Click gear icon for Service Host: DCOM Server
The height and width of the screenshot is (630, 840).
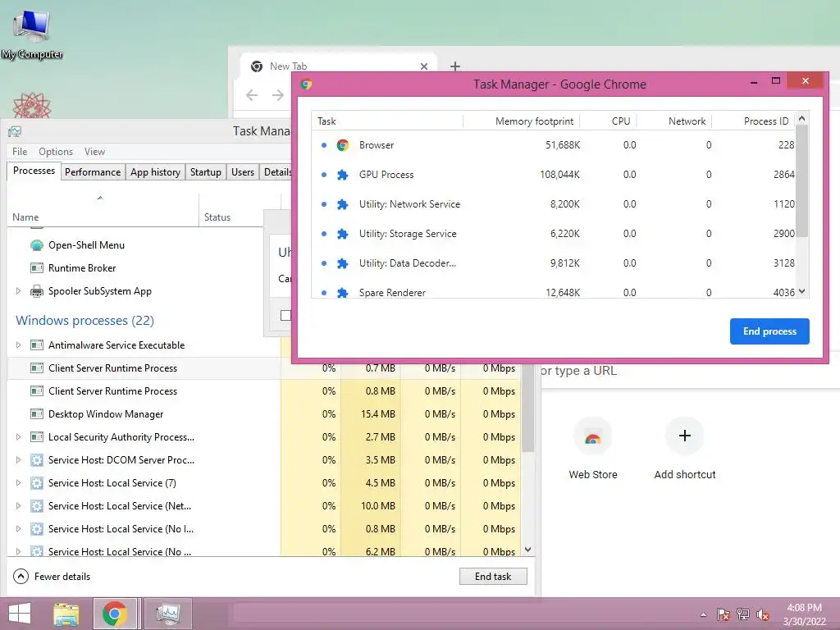point(37,460)
